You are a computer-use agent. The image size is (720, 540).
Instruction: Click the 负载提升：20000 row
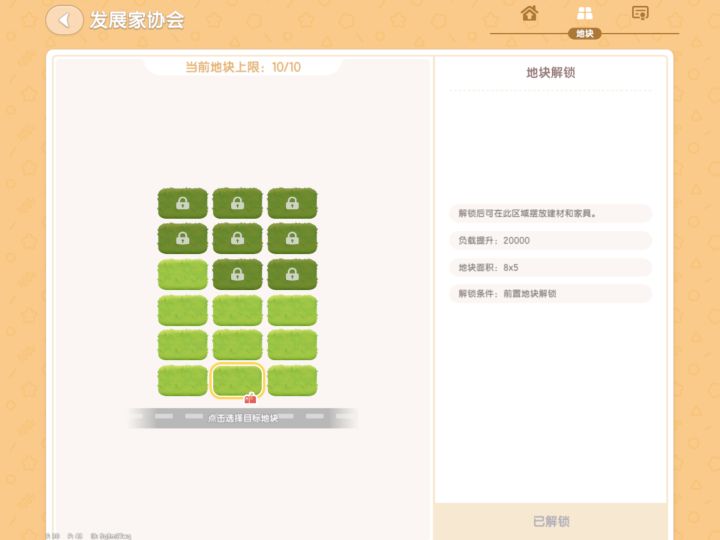pos(551,241)
